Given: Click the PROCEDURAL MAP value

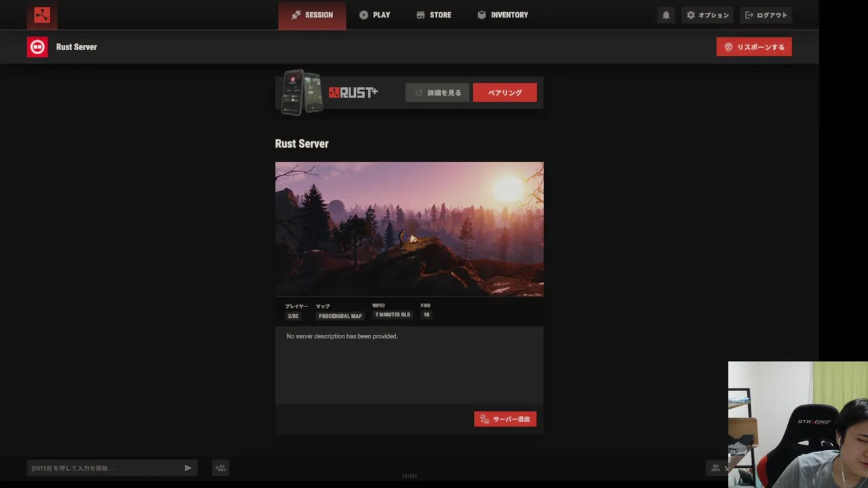Looking at the screenshot, I should click(340, 316).
